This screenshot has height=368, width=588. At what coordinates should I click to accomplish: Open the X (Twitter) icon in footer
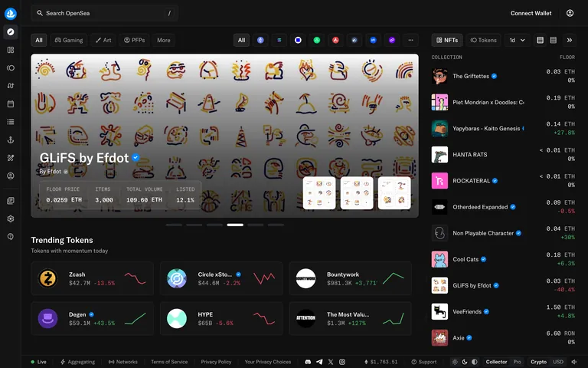click(x=331, y=362)
